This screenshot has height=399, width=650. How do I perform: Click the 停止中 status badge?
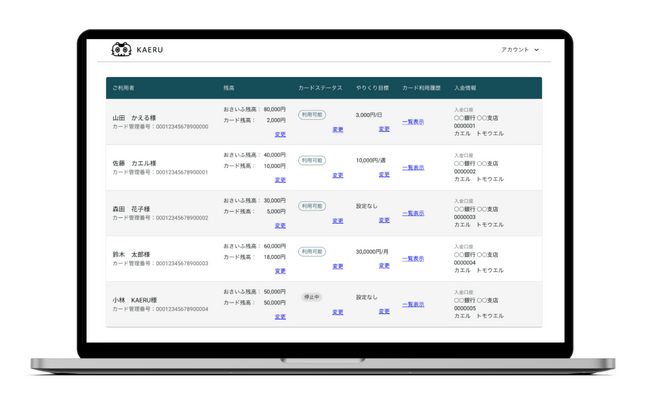[x=312, y=297]
